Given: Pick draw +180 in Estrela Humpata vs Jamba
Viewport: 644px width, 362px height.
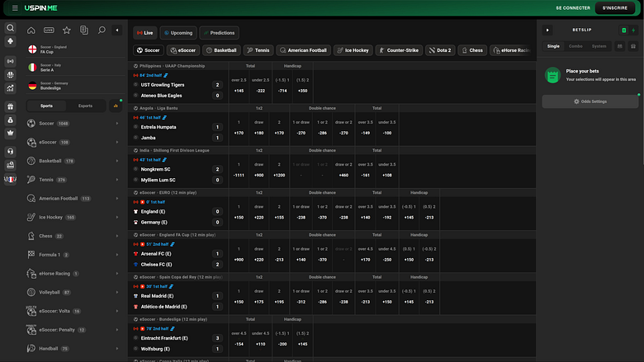Looking at the screenshot, I should pyautogui.click(x=258, y=128).
